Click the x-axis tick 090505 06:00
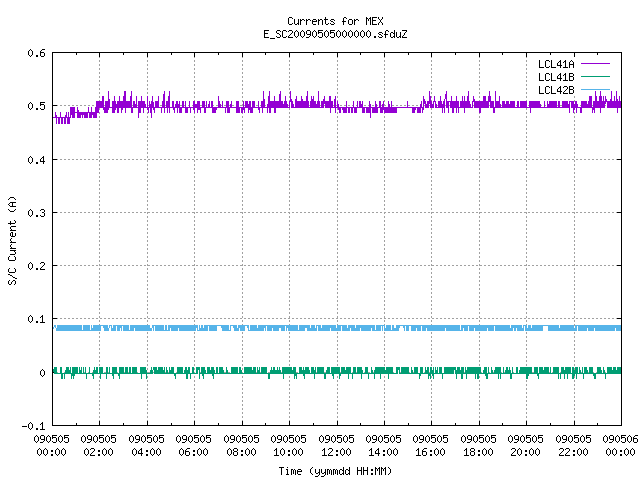The height and width of the screenshot is (480, 640). [193, 445]
